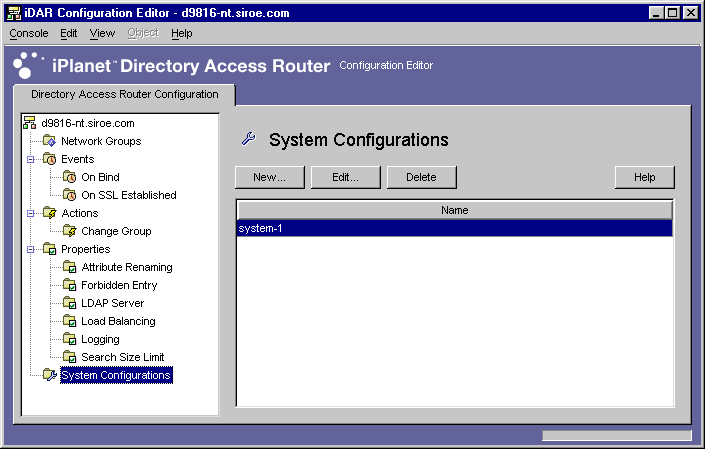
Task: Select the Directory Access Router Configuration tab
Action: pyautogui.click(x=125, y=94)
